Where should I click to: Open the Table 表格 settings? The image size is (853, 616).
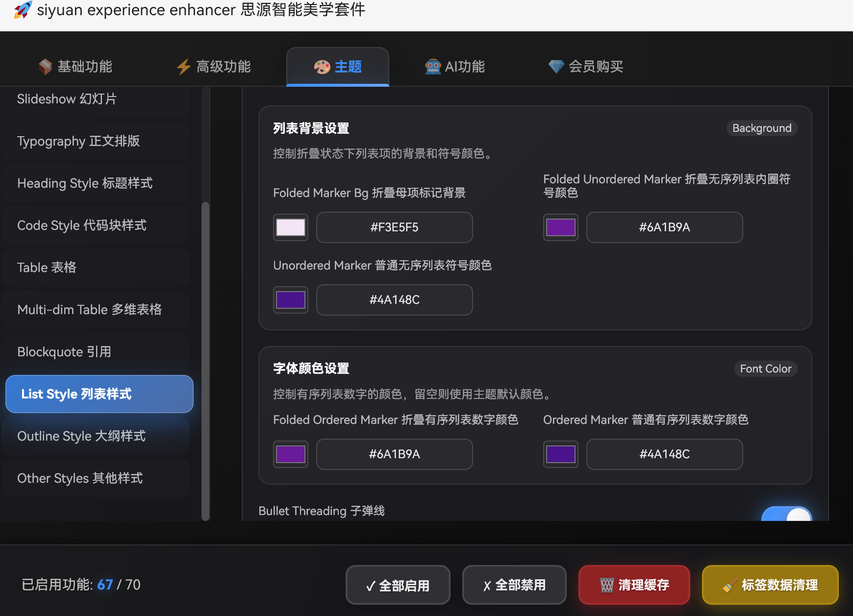click(97, 268)
